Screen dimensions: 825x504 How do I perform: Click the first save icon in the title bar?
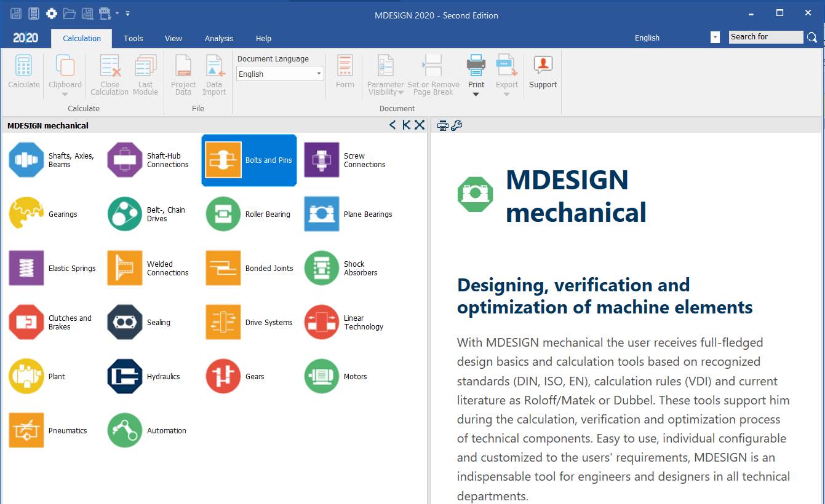(17, 13)
